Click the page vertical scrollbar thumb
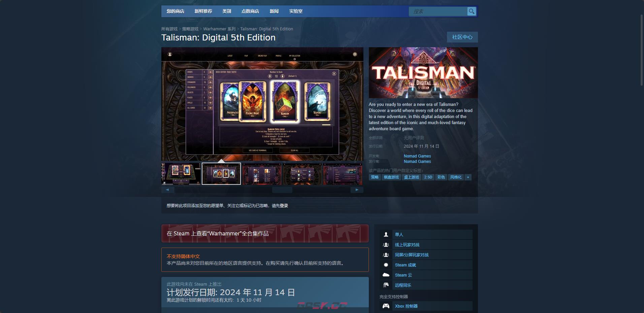644x313 pixels. (x=642, y=50)
